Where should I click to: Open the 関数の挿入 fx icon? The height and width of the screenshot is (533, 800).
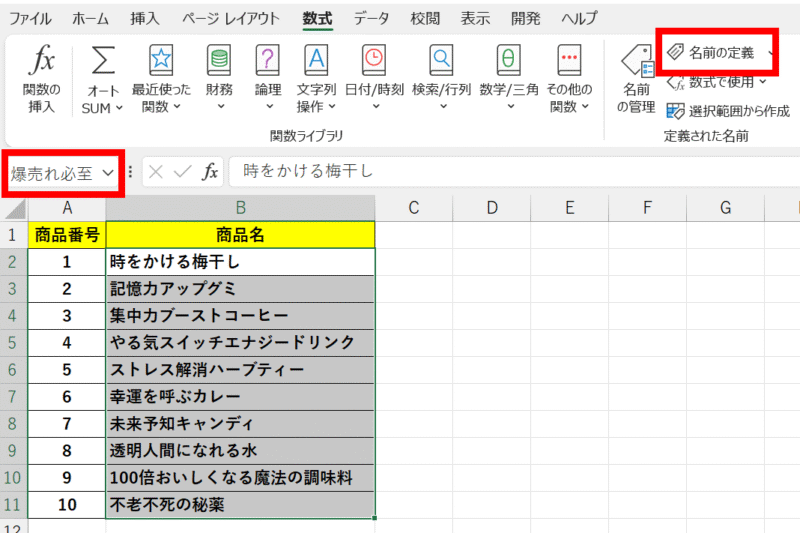42,60
